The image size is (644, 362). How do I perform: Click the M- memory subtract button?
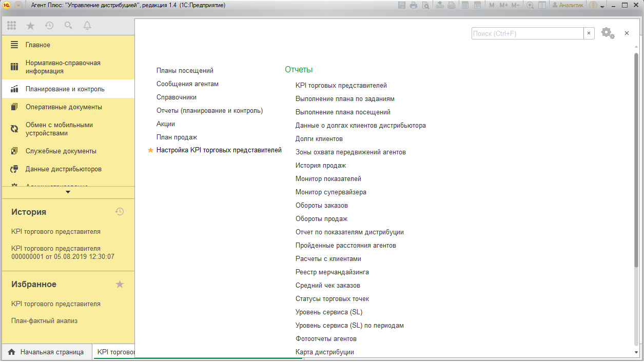515,5
